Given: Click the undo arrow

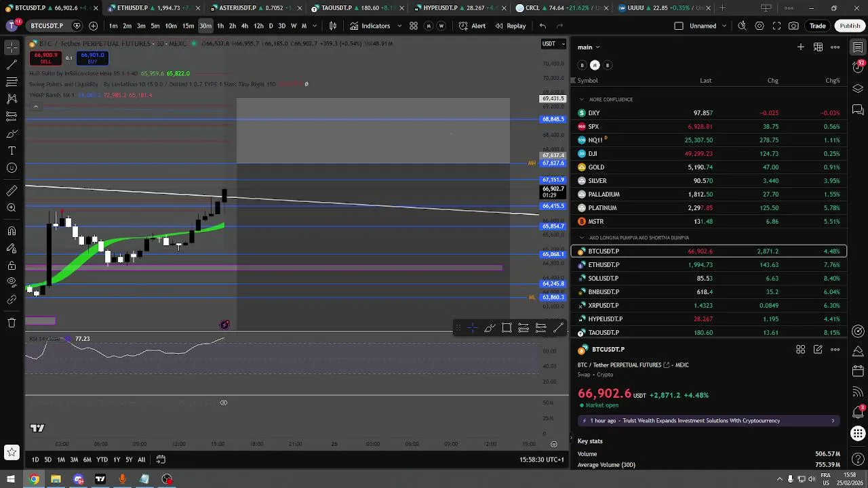Looking at the screenshot, I should point(542,26).
